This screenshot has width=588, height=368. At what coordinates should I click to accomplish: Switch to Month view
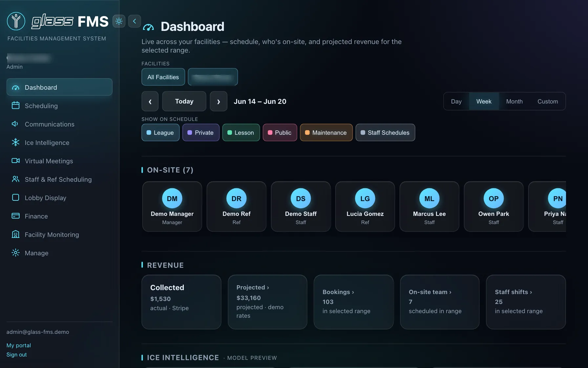(x=514, y=102)
